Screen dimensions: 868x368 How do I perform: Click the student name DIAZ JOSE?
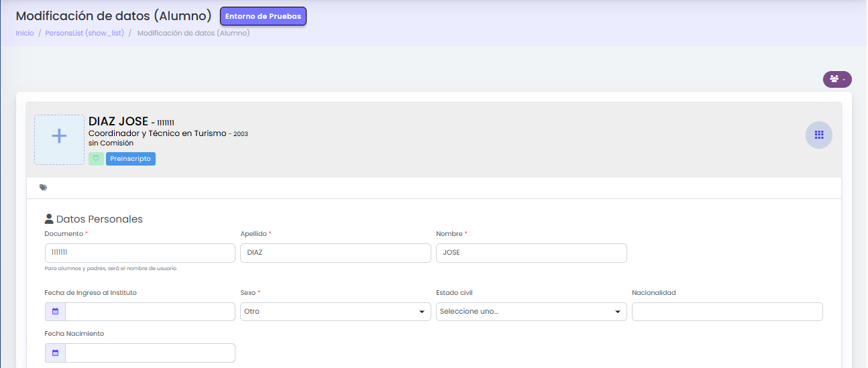[118, 121]
